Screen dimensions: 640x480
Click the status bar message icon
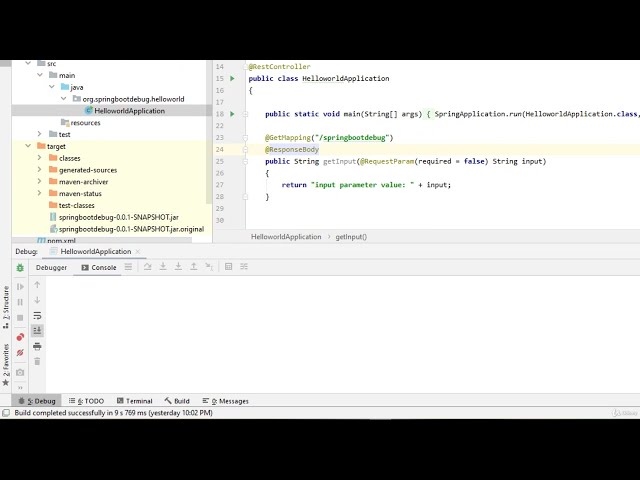coord(6,413)
